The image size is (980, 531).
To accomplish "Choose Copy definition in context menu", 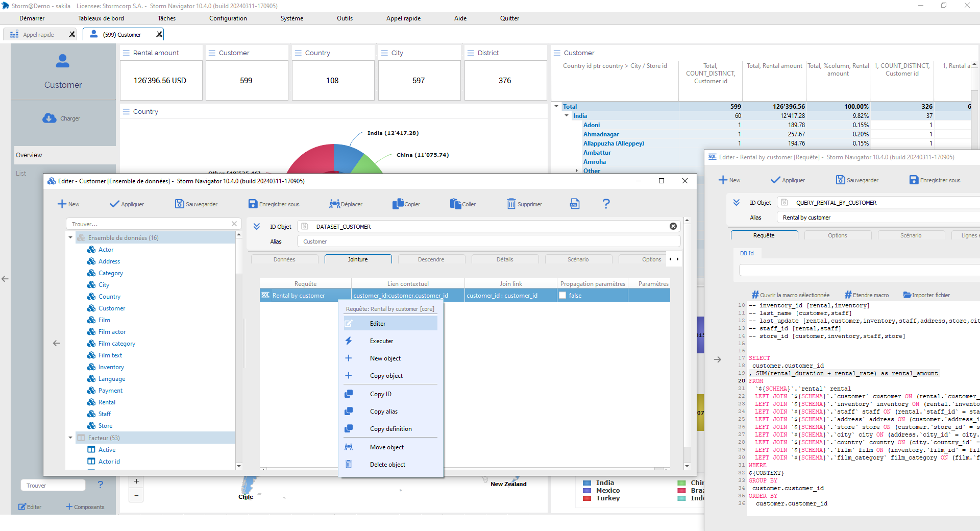I will pos(391,428).
